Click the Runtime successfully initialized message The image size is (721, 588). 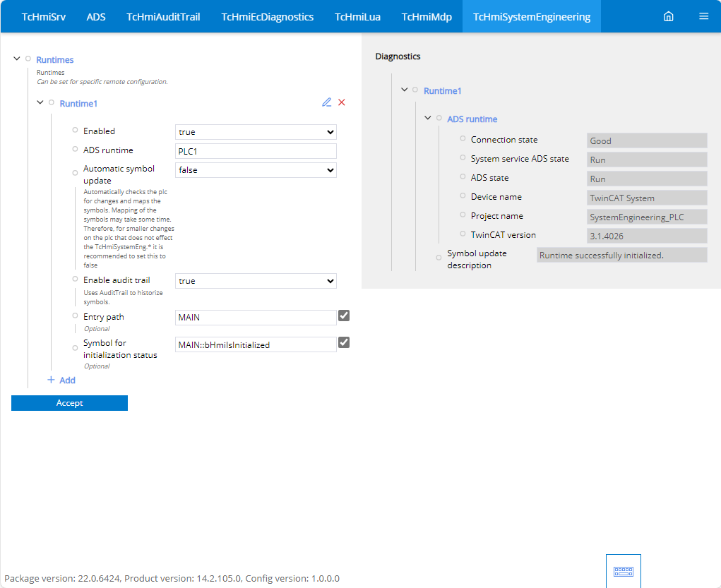point(621,255)
